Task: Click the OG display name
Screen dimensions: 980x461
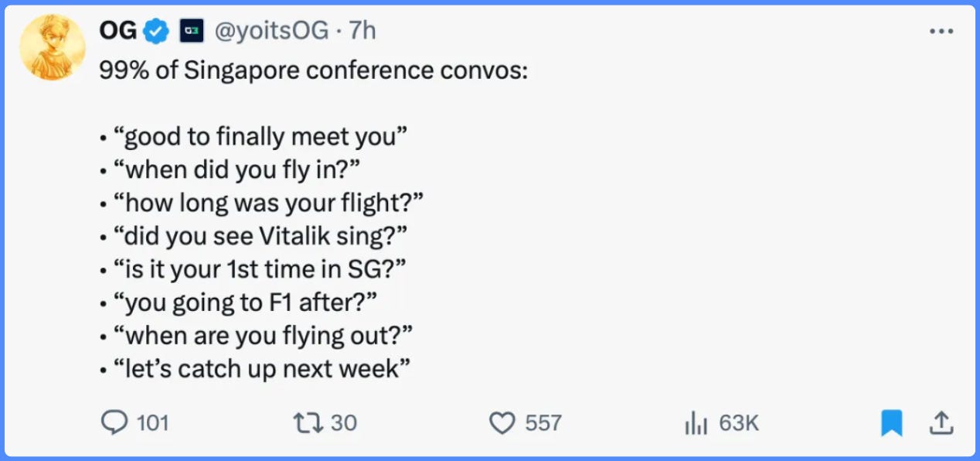Action: [x=118, y=31]
